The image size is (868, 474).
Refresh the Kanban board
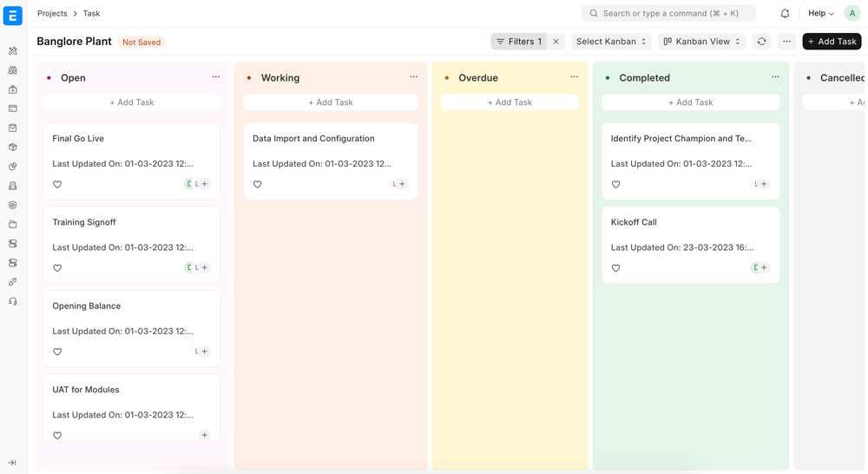click(x=762, y=42)
